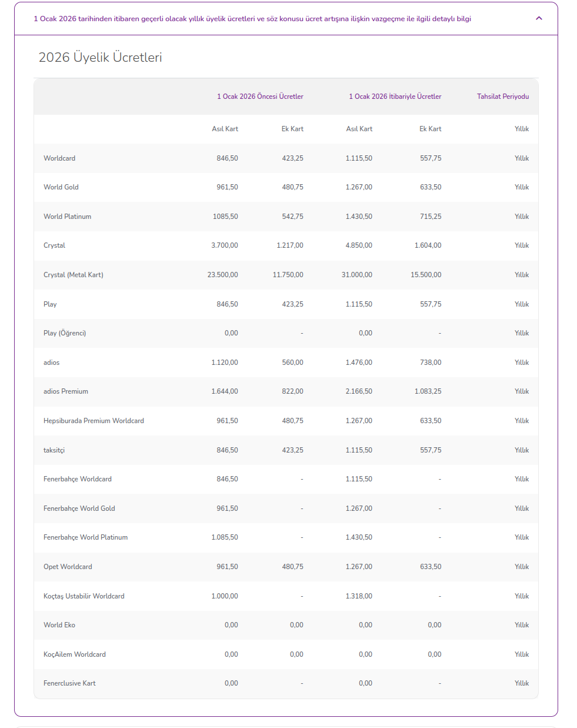Select the Play (Öğrenci) row label
The image size is (577, 728).
pos(65,333)
